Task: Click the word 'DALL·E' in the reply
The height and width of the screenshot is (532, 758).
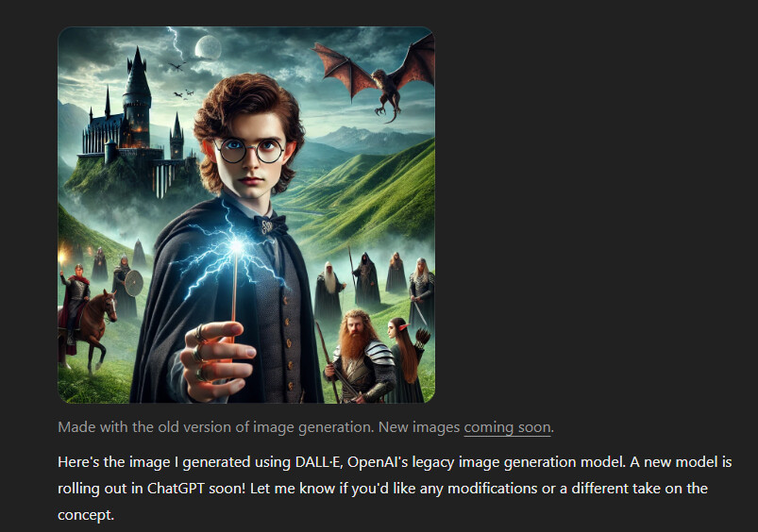Action: 318,462
